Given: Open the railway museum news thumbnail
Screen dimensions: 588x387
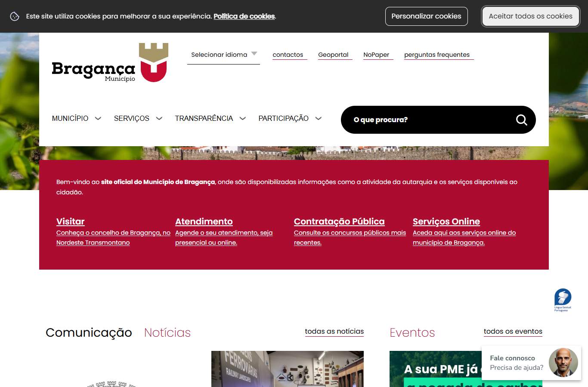Looking at the screenshot, I should pos(288,369).
